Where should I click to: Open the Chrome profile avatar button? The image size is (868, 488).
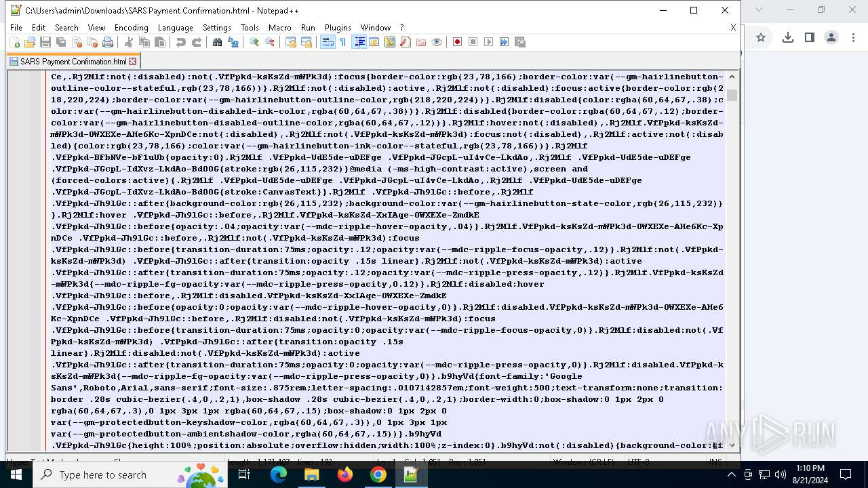tap(831, 37)
